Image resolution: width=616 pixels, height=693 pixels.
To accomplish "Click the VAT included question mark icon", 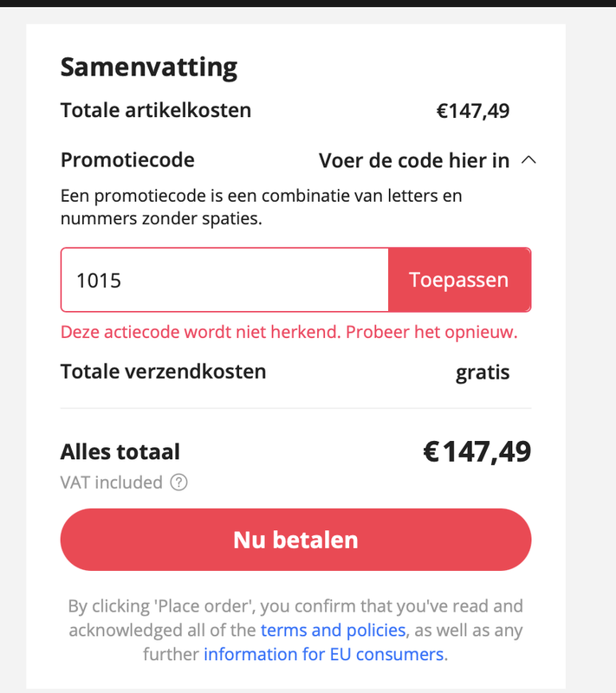I will (178, 483).
